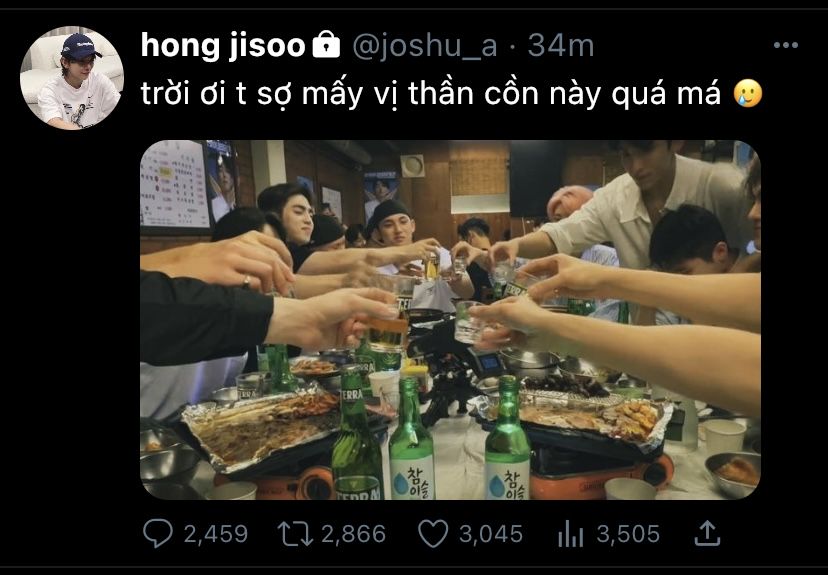Retweet using the arrows icon

tap(295, 534)
